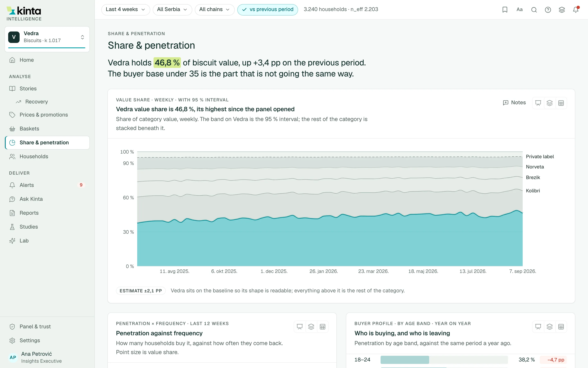Viewport: 588px width, 368px height.
Task: Show table view for buyer profile card
Action: click(561, 327)
